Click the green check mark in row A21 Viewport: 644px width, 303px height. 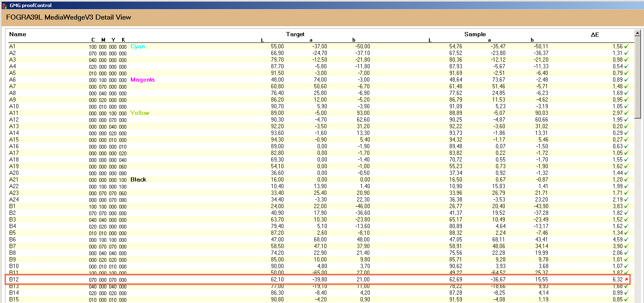point(626,179)
